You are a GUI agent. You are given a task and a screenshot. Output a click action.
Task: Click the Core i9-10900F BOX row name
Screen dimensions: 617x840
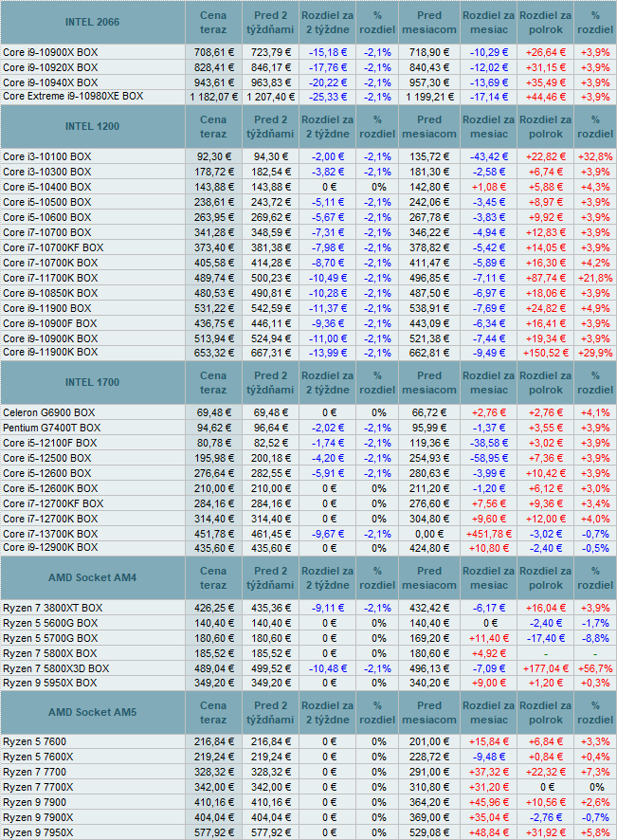tap(50, 323)
